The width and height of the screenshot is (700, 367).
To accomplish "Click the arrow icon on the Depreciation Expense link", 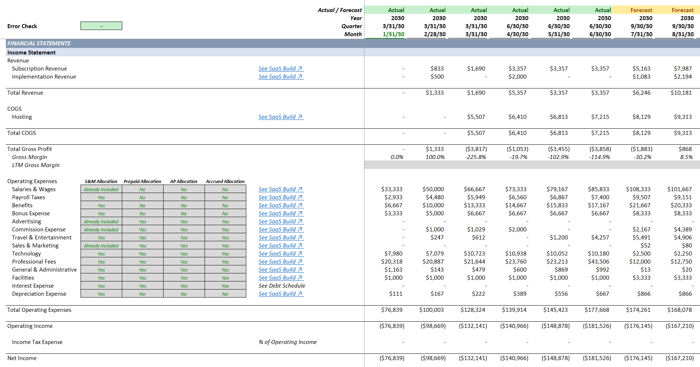I will pyautogui.click(x=300, y=294).
